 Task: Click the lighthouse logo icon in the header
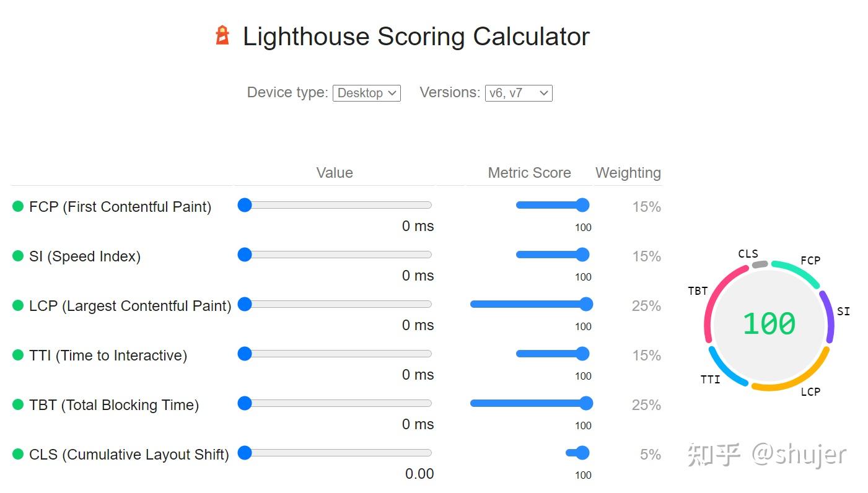point(221,36)
